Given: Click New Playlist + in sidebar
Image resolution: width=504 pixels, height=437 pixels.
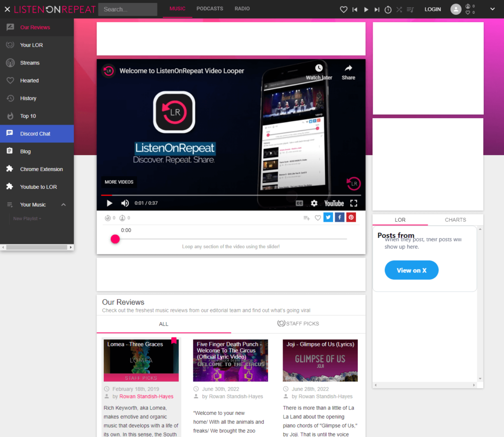Looking at the screenshot, I should click(x=27, y=219).
